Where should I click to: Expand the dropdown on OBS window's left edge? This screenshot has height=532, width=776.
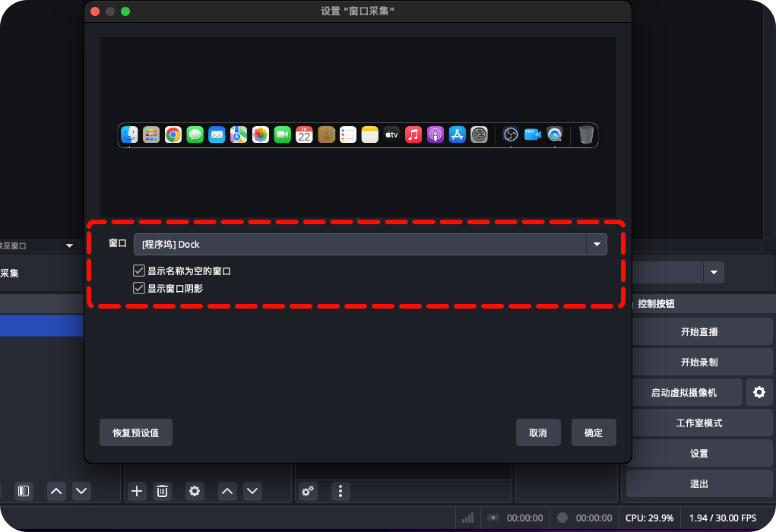69,245
